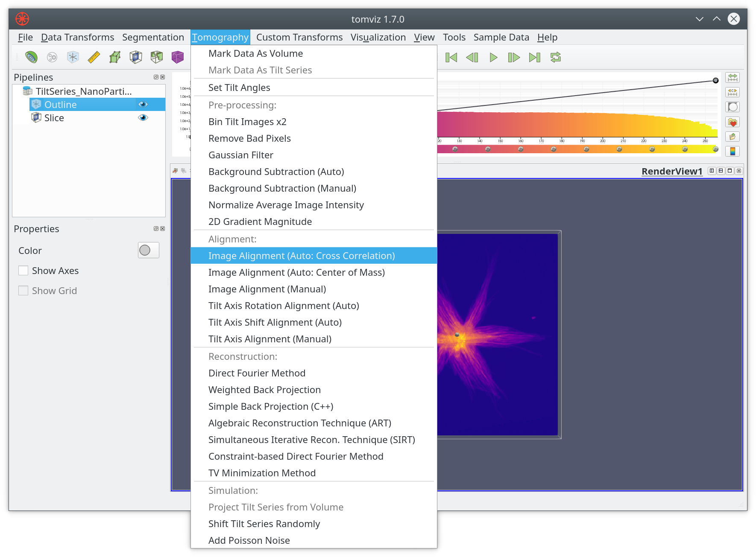The image size is (756, 557).
Task: Select the opacity curve end control point
Action: (x=715, y=80)
